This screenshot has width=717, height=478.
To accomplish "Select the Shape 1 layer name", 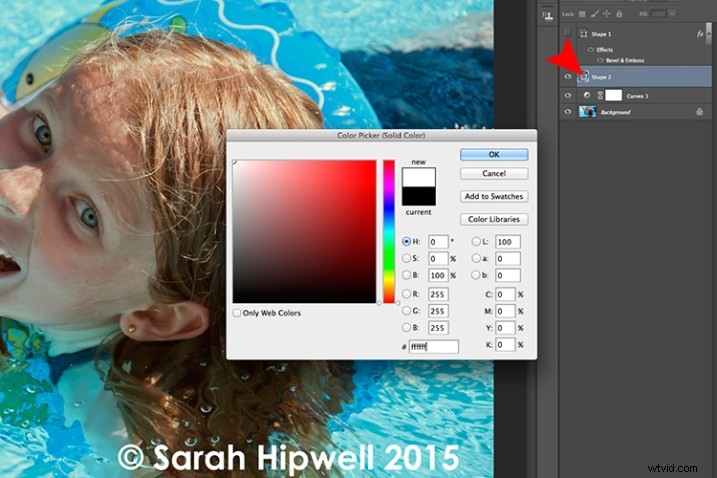I will point(601,34).
